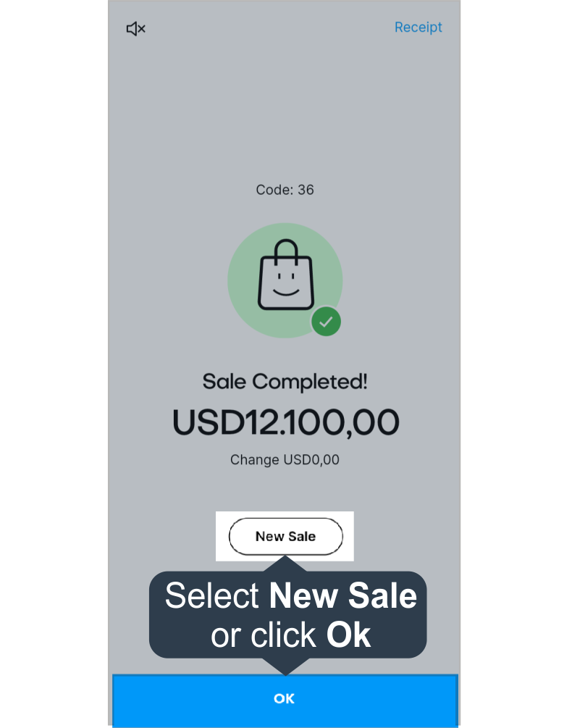Select the USD12.100,00 total amount
This screenshot has width=572, height=728.
tap(285, 422)
